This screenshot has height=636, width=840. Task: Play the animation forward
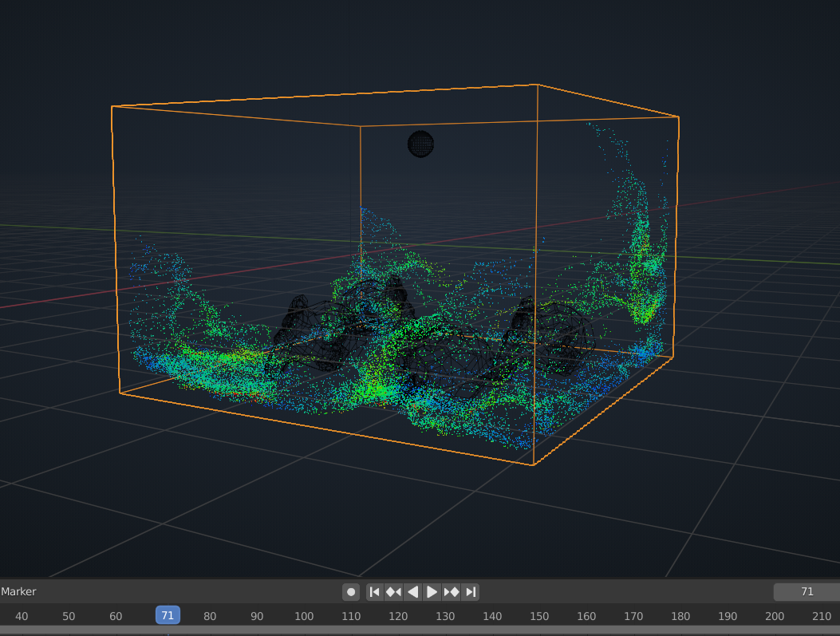432,592
